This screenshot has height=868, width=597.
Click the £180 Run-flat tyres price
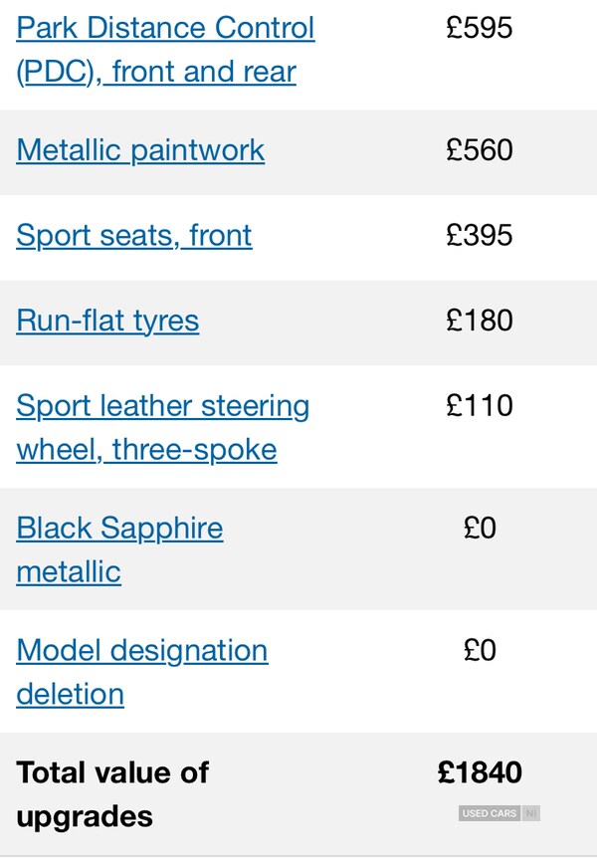click(480, 321)
